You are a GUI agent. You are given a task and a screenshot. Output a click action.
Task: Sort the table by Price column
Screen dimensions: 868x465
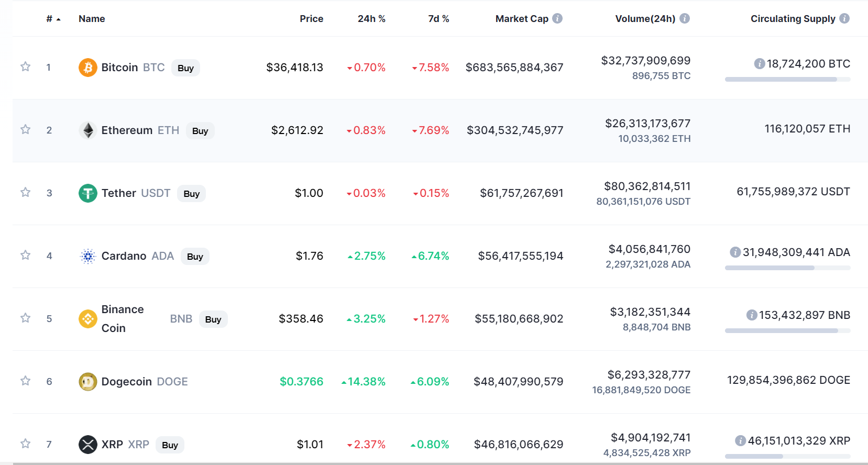(311, 19)
